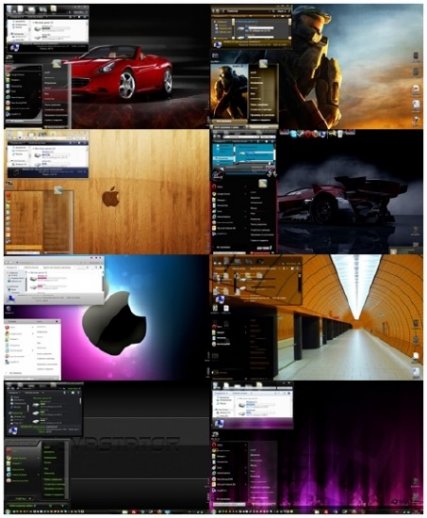
Task: Expand the first program's jump-list arrow in white Apple start menu
Action: tap(33, 328)
